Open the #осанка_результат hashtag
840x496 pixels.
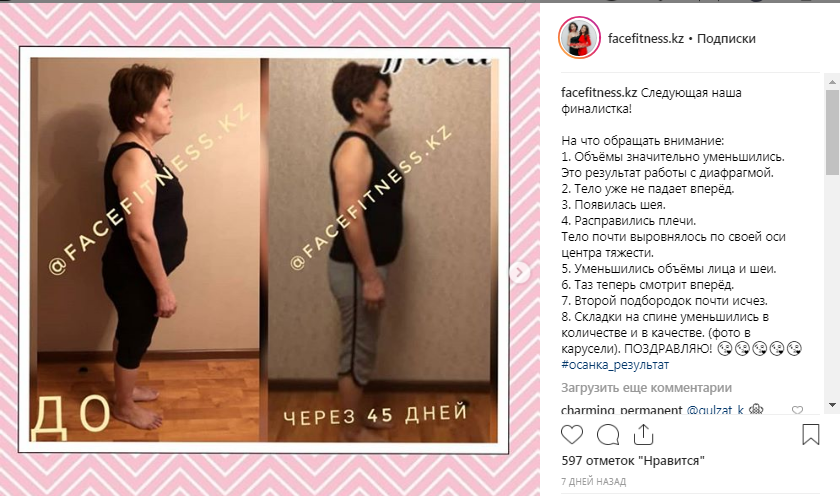615,365
